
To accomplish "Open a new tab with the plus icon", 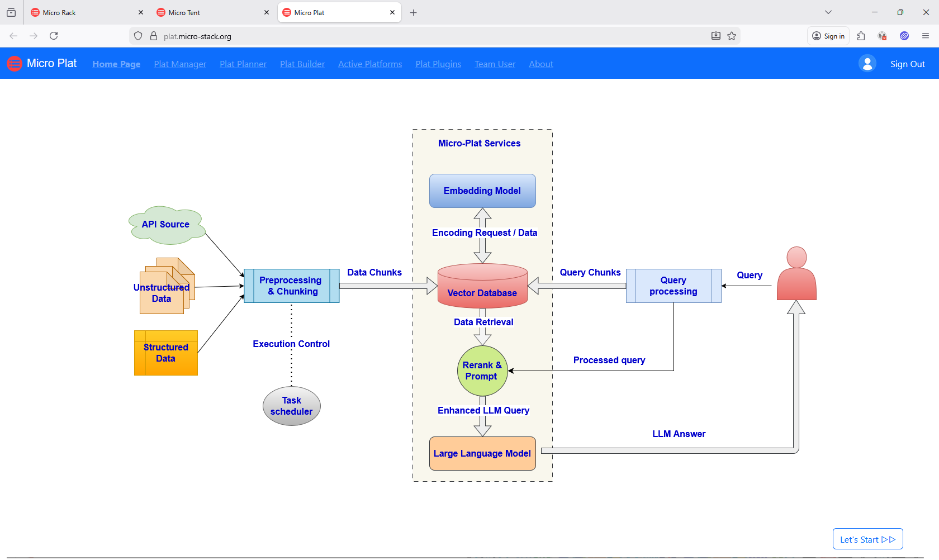I will point(414,12).
